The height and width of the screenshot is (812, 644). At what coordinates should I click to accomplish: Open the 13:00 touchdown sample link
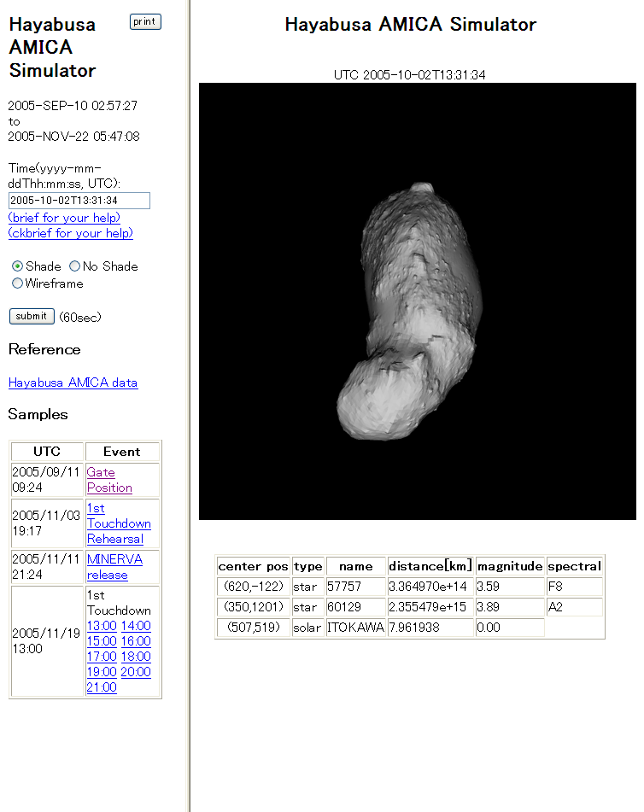coord(102,626)
